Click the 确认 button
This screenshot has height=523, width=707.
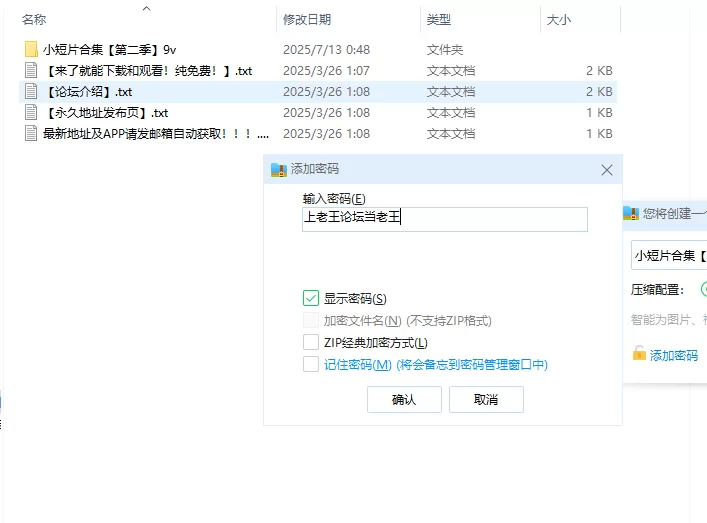(404, 399)
